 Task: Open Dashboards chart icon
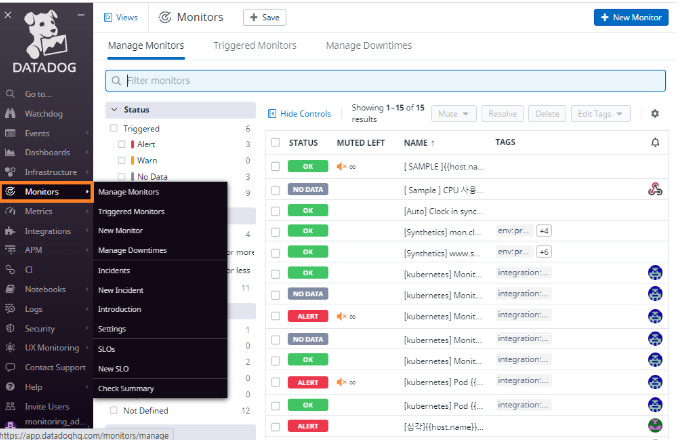(x=10, y=152)
